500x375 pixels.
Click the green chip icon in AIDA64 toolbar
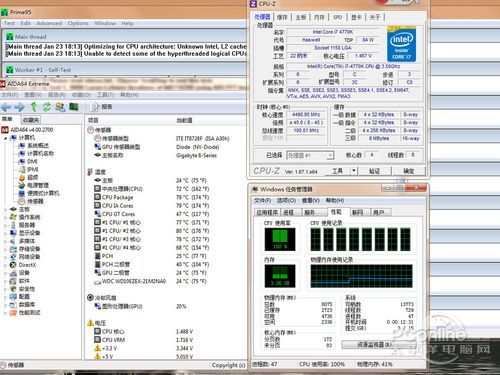pyautogui.click(x=74, y=107)
